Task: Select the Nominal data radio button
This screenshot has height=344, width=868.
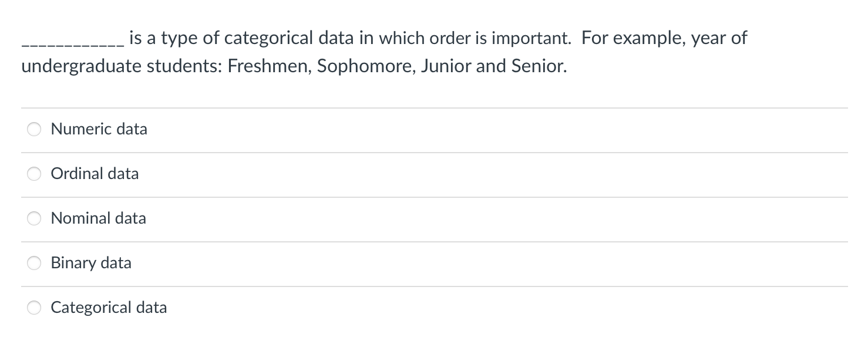Action: pyautogui.click(x=34, y=218)
